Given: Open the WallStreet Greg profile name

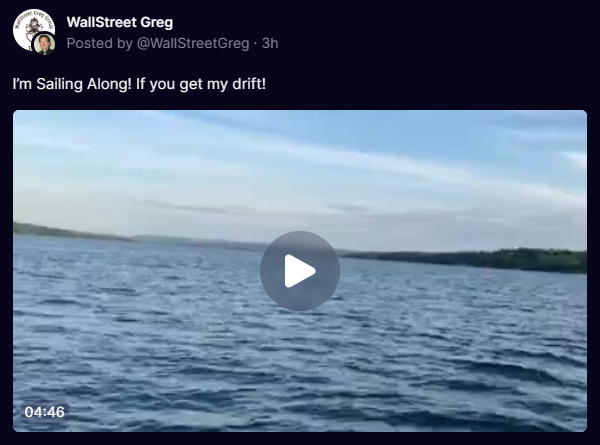Looking at the screenshot, I should coord(120,22).
